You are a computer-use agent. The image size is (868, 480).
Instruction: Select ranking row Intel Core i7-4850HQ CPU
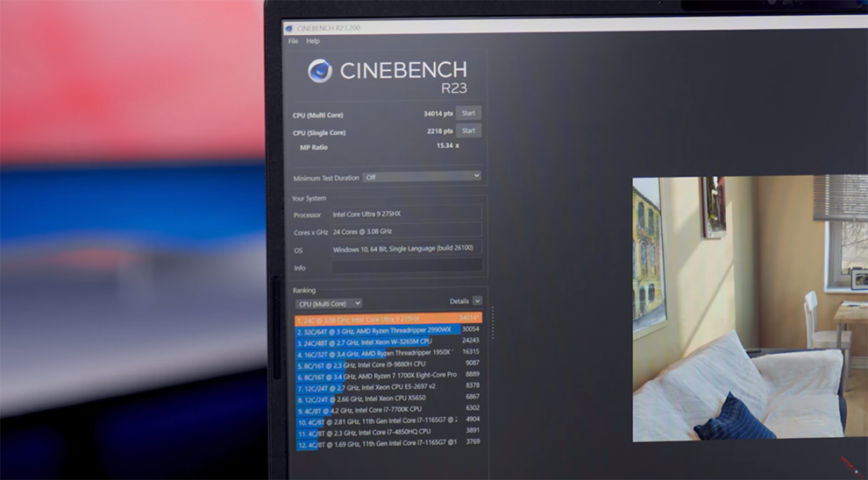(388, 432)
